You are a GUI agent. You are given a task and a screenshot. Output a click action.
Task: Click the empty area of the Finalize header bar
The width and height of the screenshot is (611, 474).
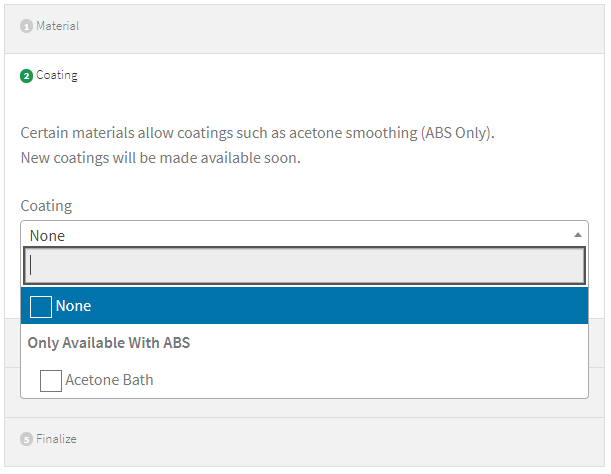339,441
